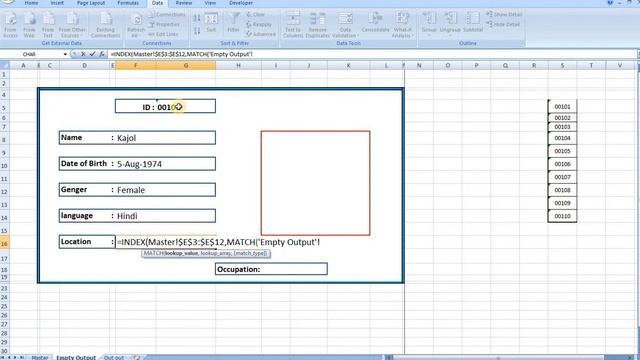Cancel formula entry with the X button
This screenshot has height=360, width=640.
pos(83,54)
